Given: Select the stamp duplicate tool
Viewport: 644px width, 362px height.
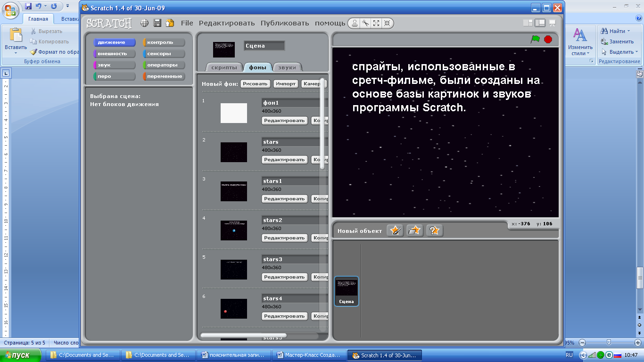Looking at the screenshot, I should [x=355, y=23].
